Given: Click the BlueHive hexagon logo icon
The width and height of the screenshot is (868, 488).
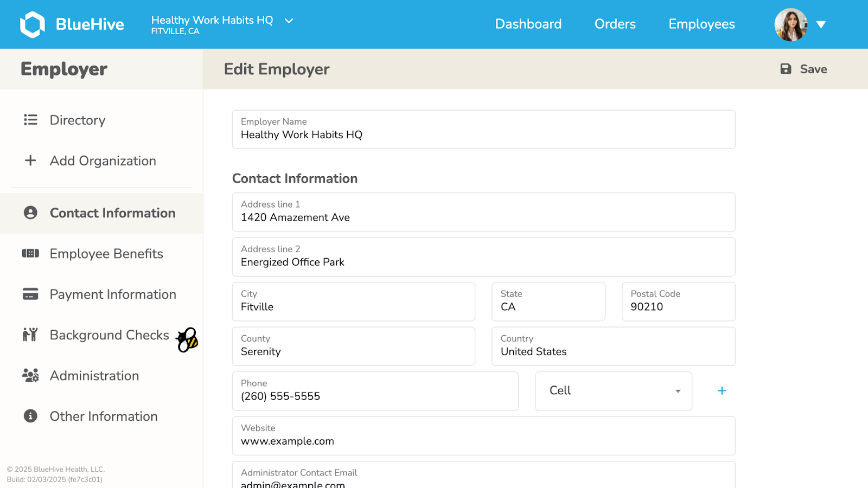Looking at the screenshot, I should click(33, 24).
